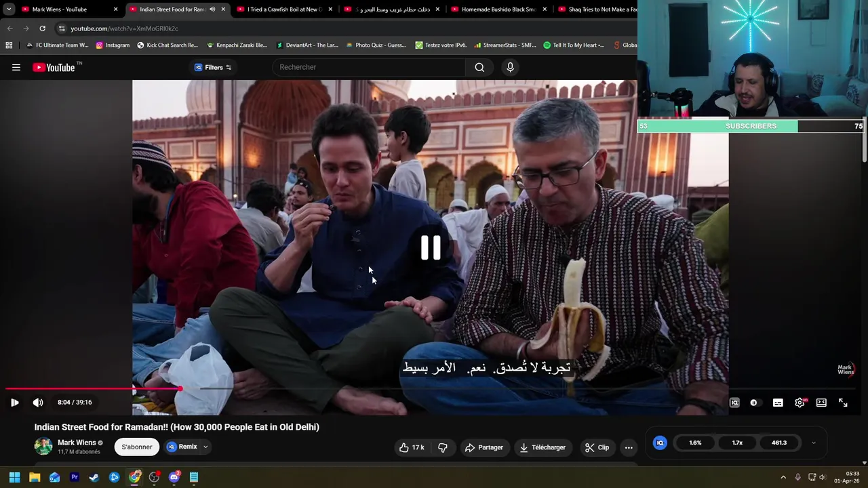Viewport: 868px width, 488px height.
Task: Click the video title text
Action: point(177,427)
